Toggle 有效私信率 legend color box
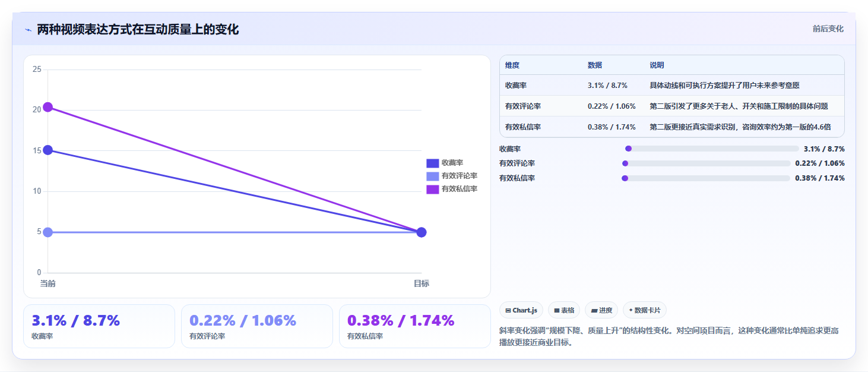Viewport: 868px width, 372px height. [432, 189]
